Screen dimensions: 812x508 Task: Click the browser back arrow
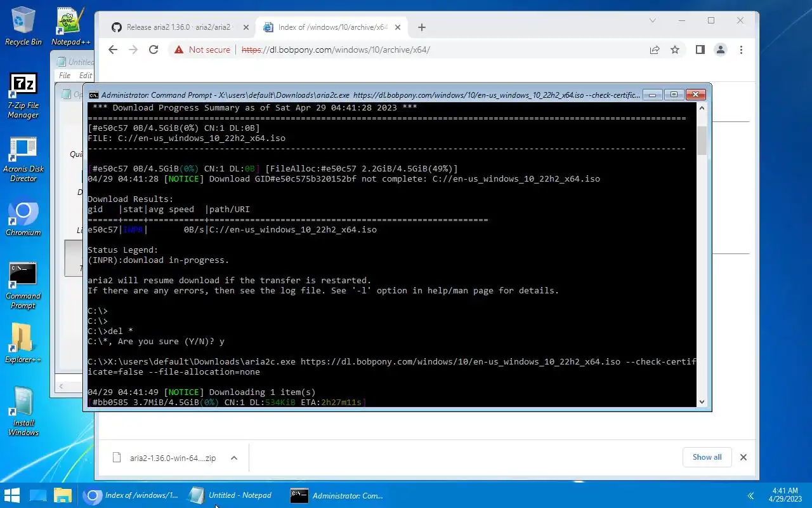tap(113, 50)
